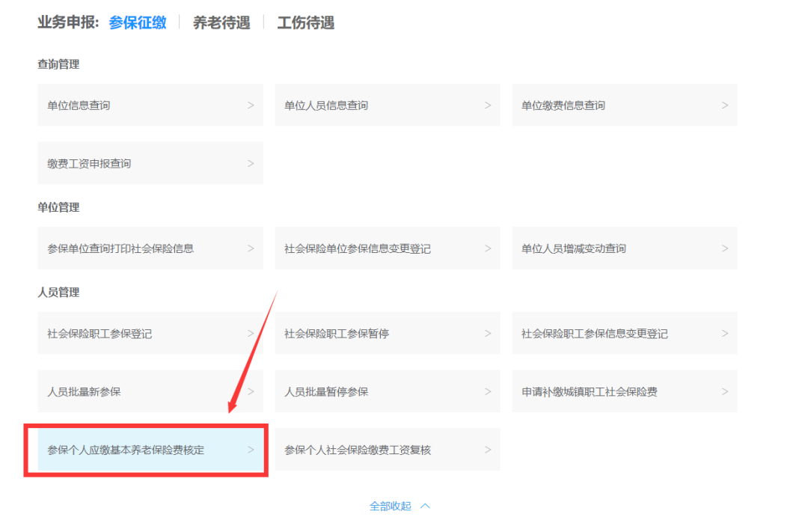The height and width of the screenshot is (532, 808).
Task: Open 人员批量新参保 entry
Action: pyautogui.click(x=150, y=391)
